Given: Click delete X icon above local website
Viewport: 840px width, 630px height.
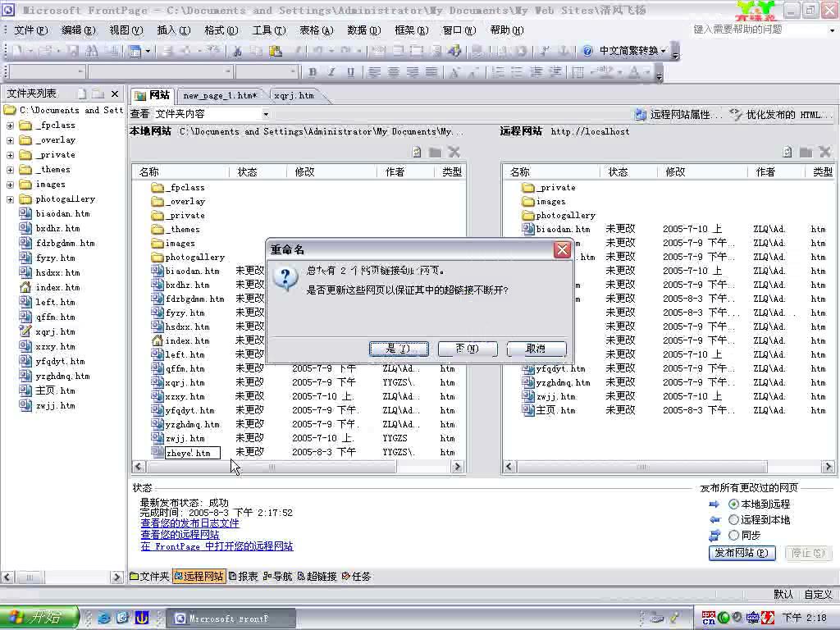Looking at the screenshot, I should [x=454, y=152].
